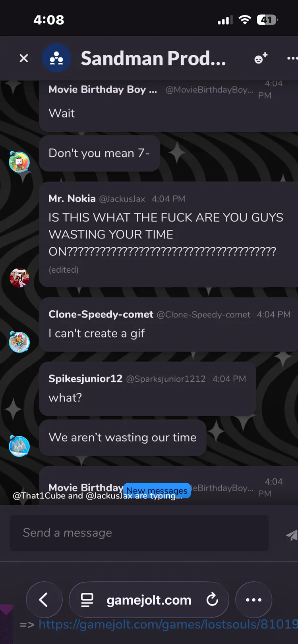Screen dimensions: 298x644
Task: Reload the gamejolt.com page
Action: tap(212, 600)
